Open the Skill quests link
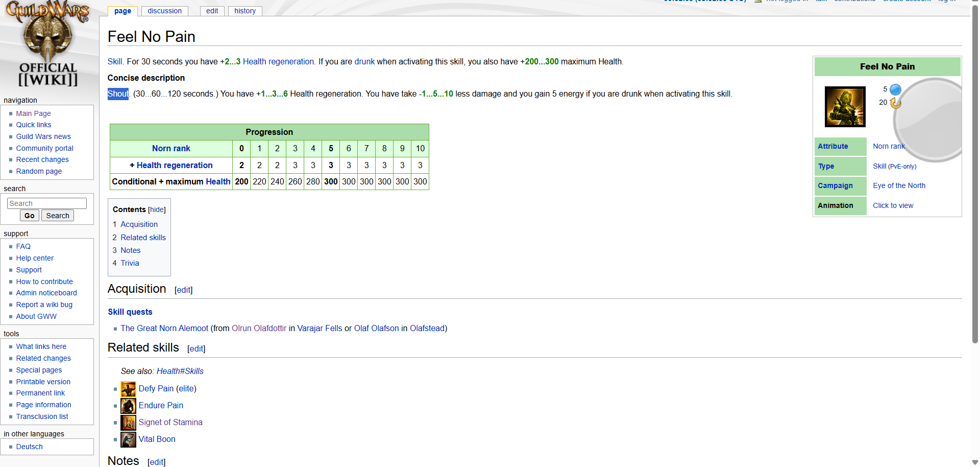The image size is (980, 467). (x=130, y=312)
